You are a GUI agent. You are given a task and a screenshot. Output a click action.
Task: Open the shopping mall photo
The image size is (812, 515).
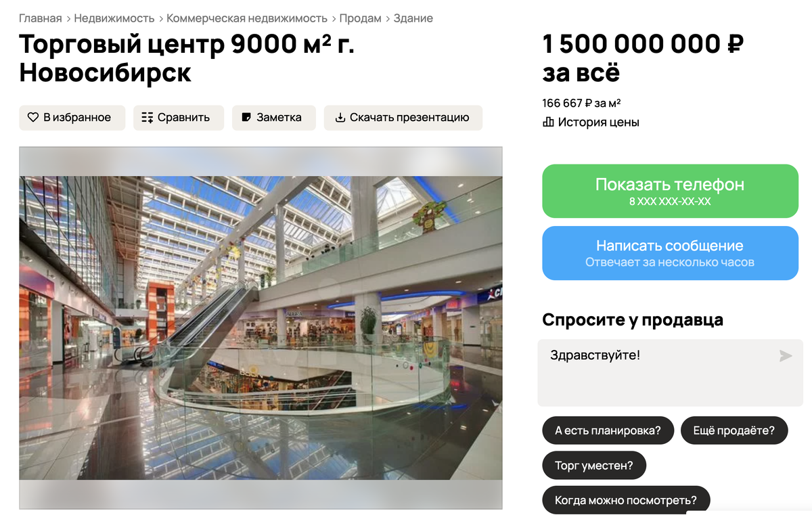(x=261, y=328)
